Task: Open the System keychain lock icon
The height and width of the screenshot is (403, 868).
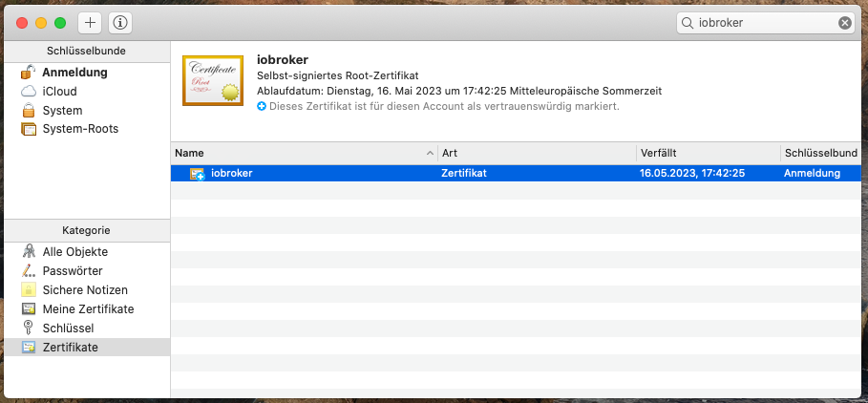Action: 29,111
